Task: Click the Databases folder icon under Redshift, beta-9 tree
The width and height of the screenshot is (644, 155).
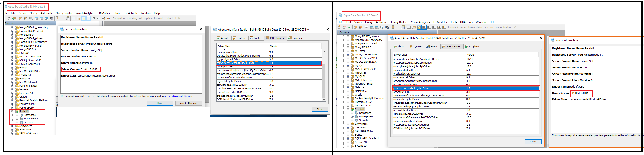Action: click(x=21, y=115)
